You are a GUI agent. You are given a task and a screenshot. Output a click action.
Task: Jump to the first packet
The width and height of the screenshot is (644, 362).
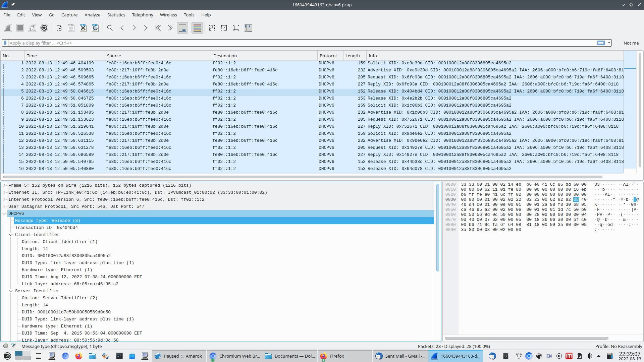coord(158,28)
